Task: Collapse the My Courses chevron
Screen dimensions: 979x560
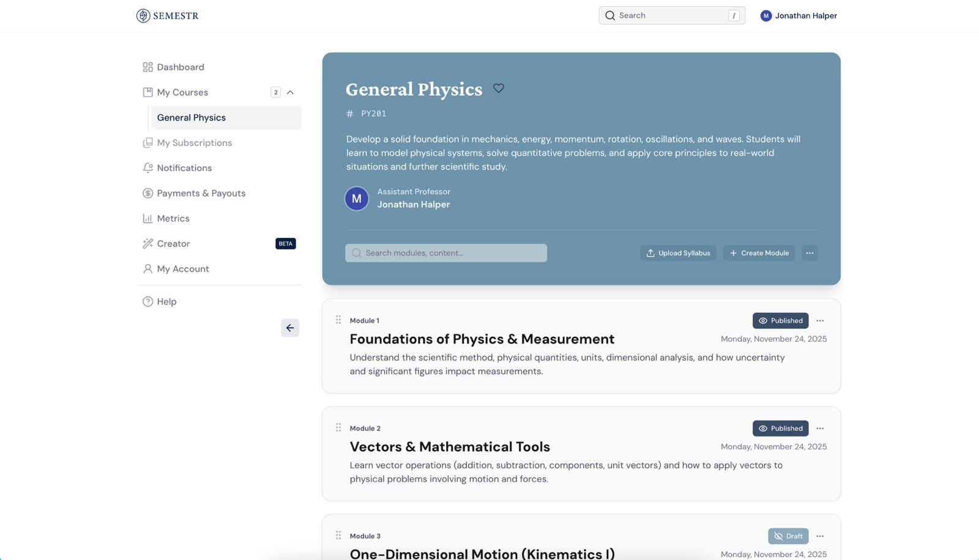Action: click(x=290, y=92)
